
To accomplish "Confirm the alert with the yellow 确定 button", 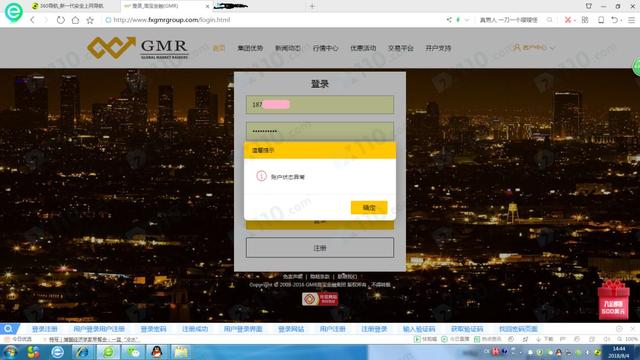I will [369, 207].
